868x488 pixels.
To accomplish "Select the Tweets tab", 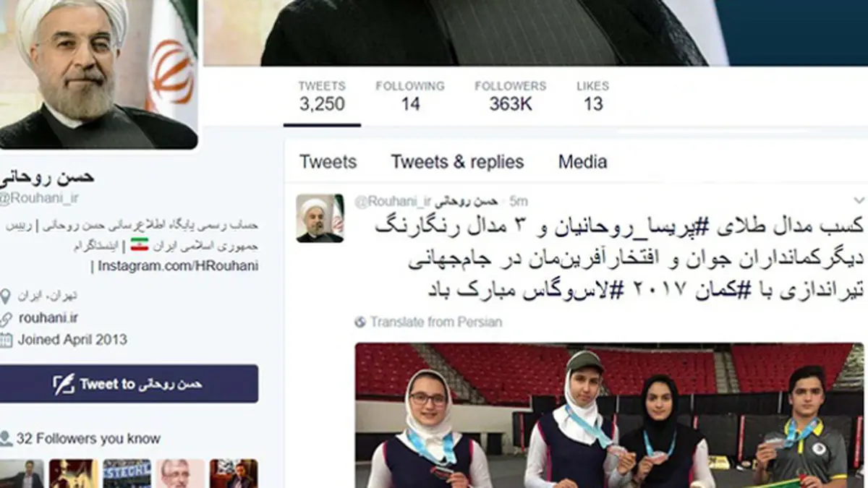I will click(328, 162).
